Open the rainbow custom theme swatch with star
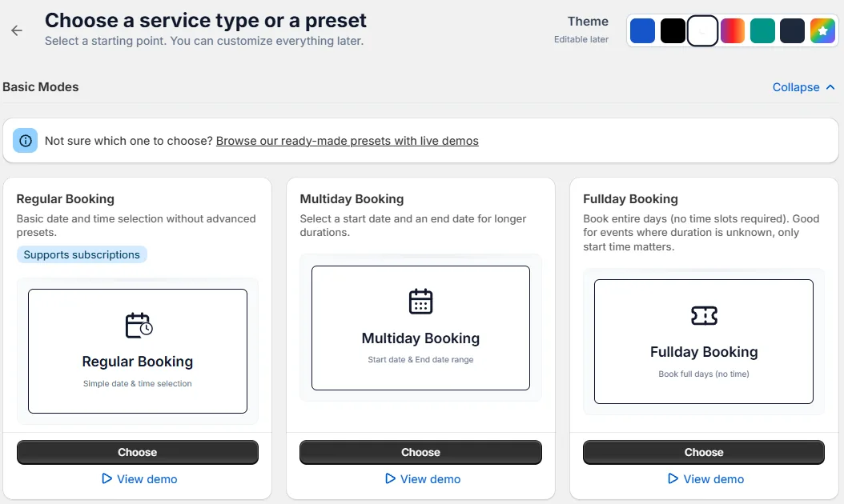 822,30
